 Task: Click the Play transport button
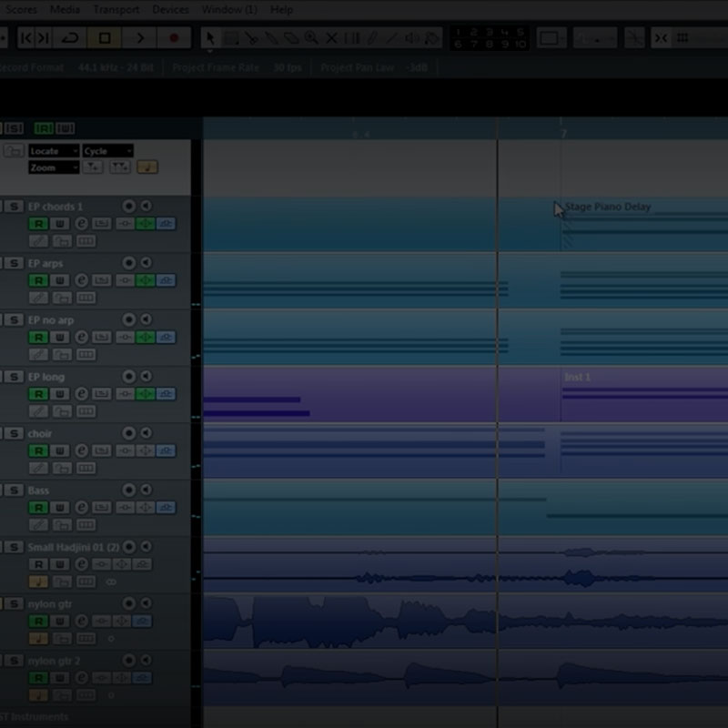(139, 38)
